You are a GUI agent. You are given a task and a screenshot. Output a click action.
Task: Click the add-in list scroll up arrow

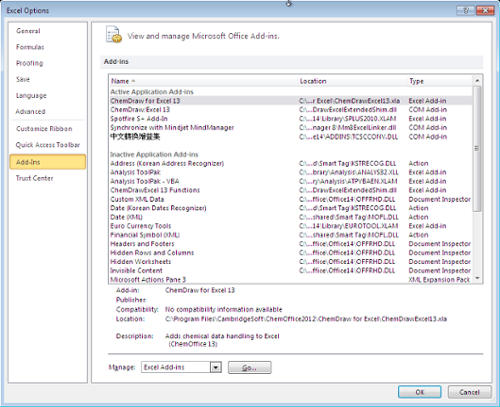(477, 81)
